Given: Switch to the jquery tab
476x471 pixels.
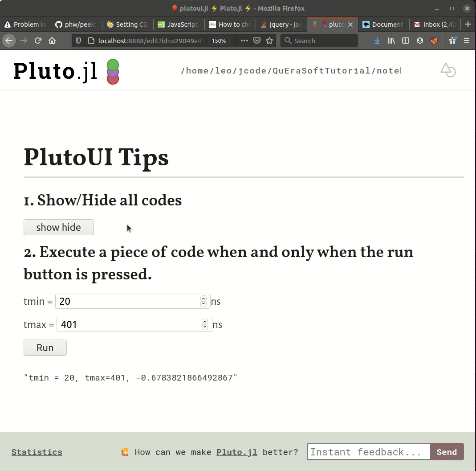Looking at the screenshot, I should (x=281, y=25).
